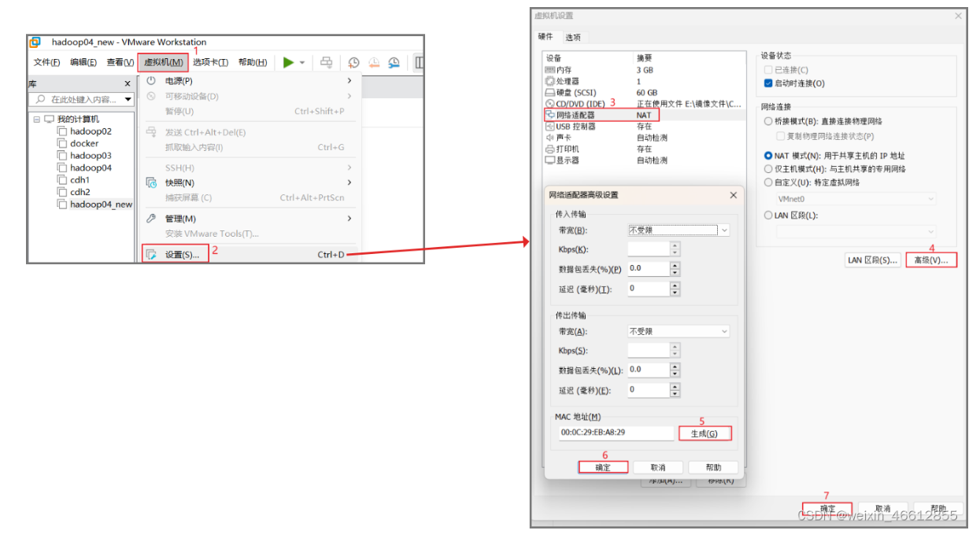
Task: Toggle the 启动时连接(O) checkbox
Action: coord(768,83)
